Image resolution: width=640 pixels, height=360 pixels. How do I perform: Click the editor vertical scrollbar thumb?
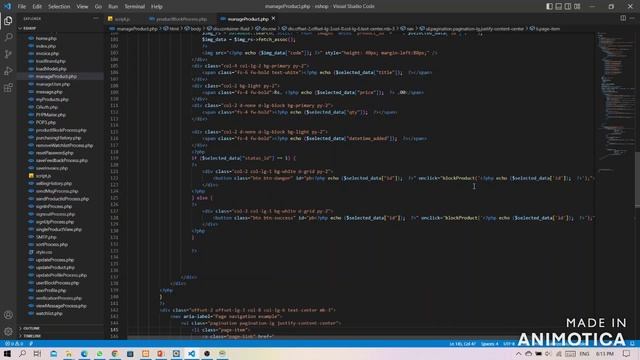coord(637,180)
